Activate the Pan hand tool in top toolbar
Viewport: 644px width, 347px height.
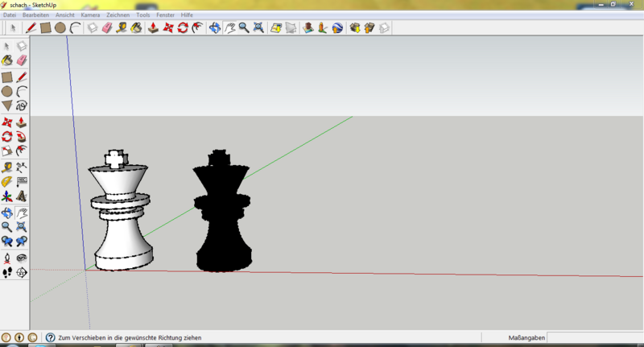coord(229,27)
